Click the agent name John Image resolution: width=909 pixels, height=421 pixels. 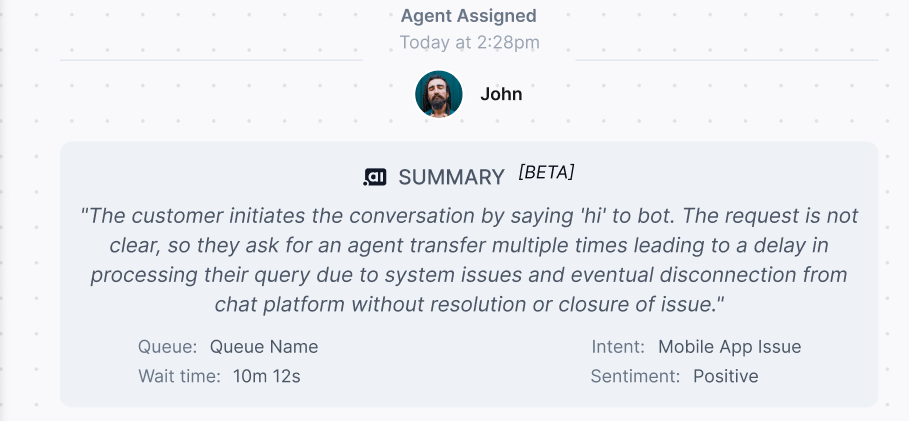pos(501,95)
